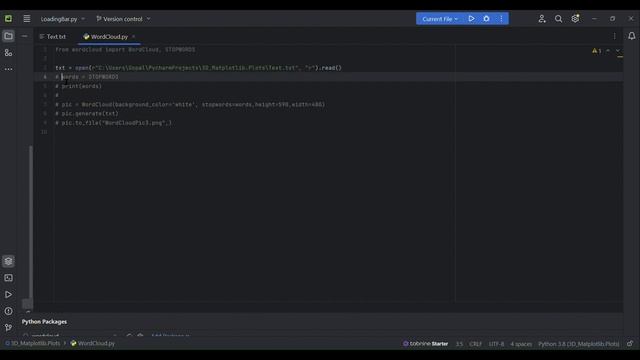Screen dimensions: 640x360
Task: Click line number 4 in gutter
Action: (45, 77)
